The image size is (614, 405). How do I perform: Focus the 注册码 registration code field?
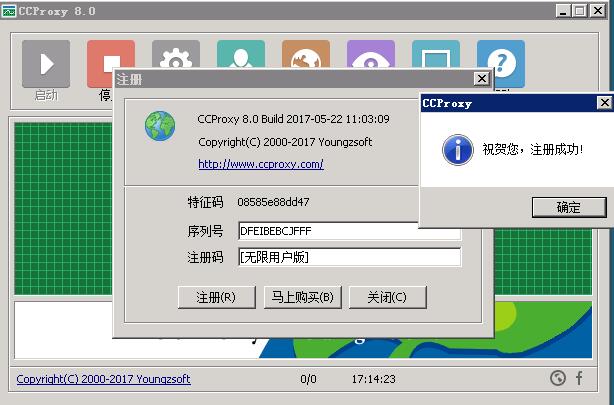coord(349,257)
